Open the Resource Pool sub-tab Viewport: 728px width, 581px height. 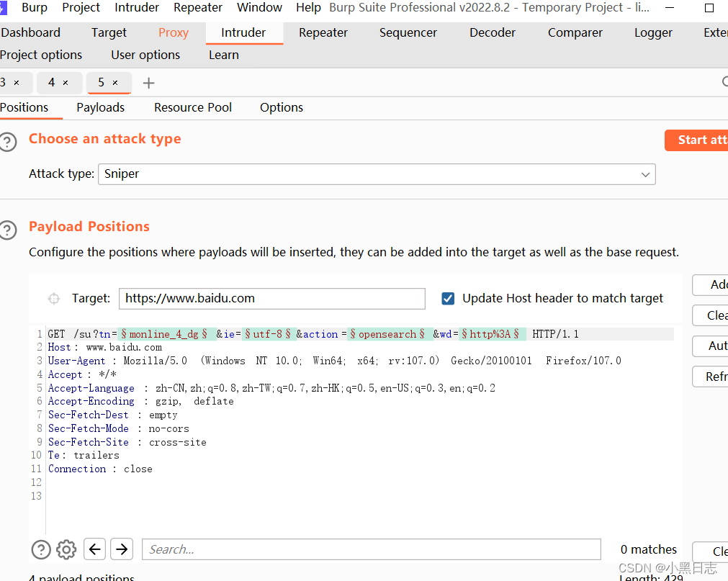(x=193, y=108)
